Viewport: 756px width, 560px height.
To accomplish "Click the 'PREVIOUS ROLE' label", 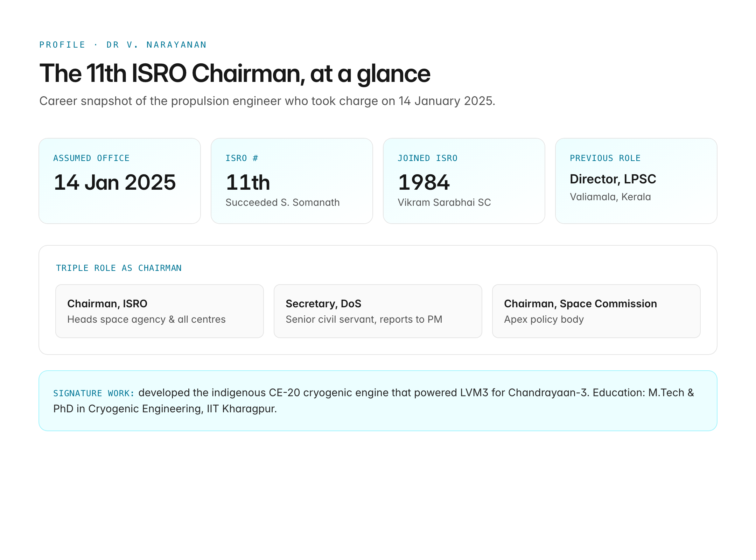I will coord(605,158).
